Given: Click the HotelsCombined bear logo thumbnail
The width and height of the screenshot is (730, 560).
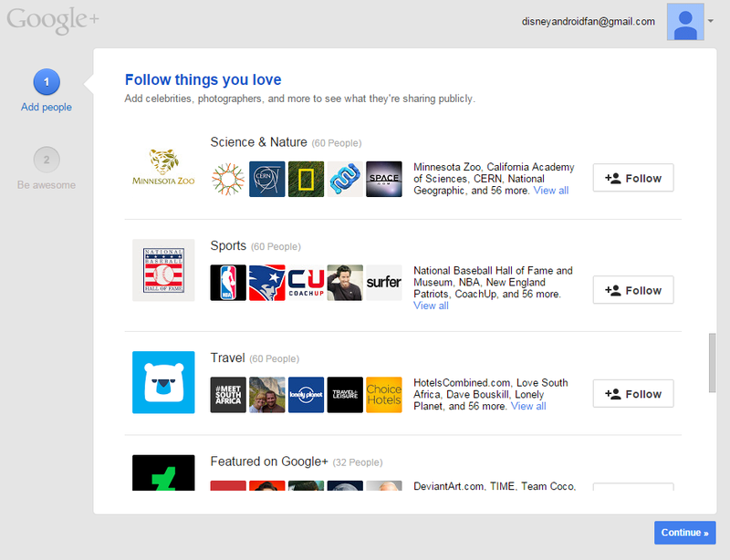Looking at the screenshot, I should click(x=163, y=382).
